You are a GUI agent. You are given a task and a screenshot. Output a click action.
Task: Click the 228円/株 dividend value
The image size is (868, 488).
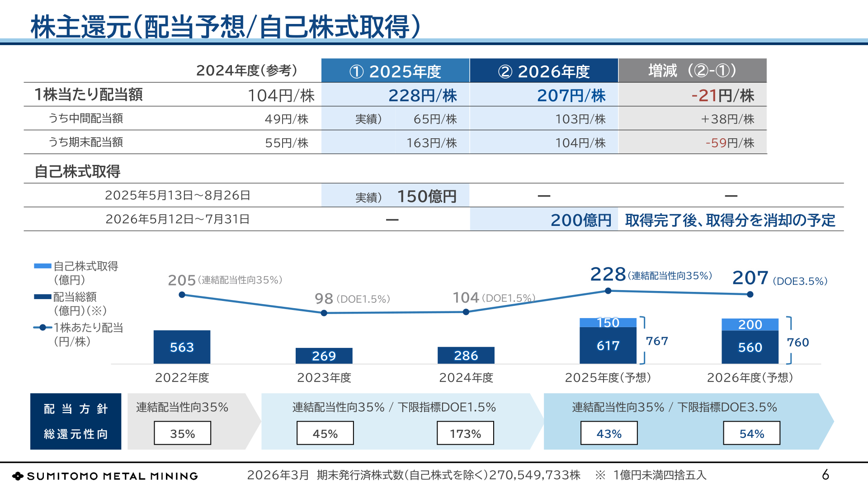tap(423, 95)
